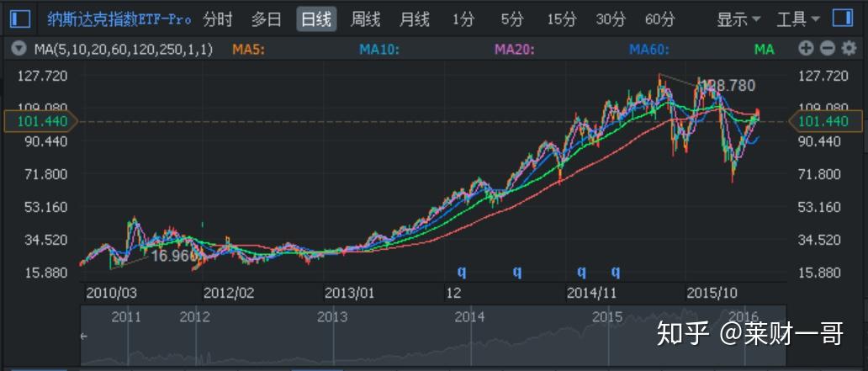Open indicator settings gear icon
868x371 pixels.
tap(849, 49)
